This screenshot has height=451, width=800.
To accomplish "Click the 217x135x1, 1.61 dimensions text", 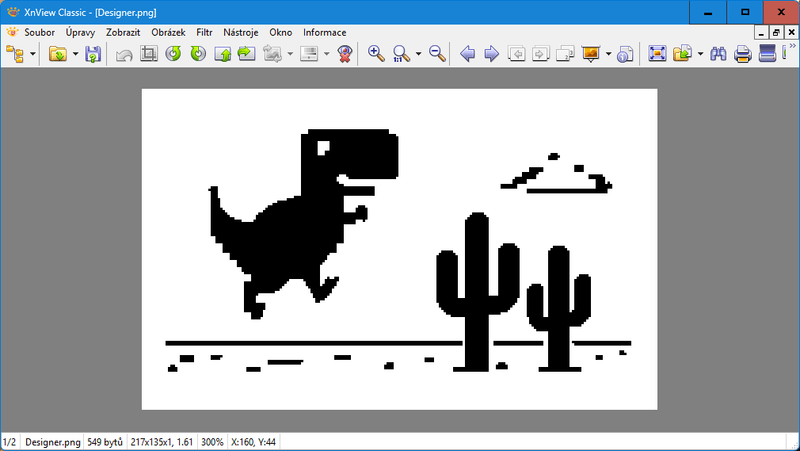I will [162, 442].
